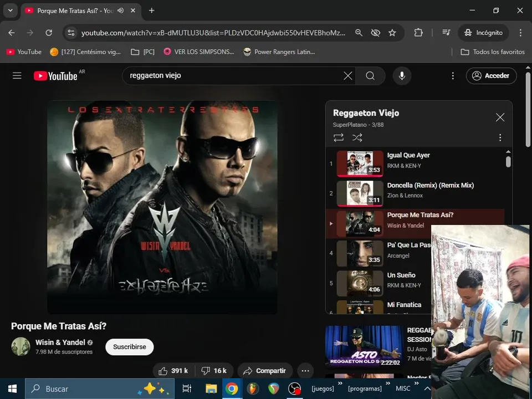Open more actions ellipsis below video
The image size is (532, 399).
coord(305,371)
